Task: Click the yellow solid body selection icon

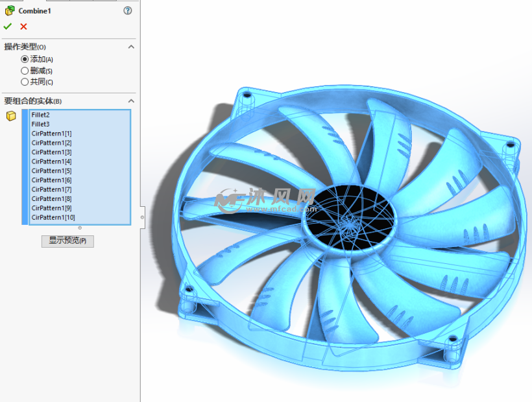Action: pyautogui.click(x=11, y=116)
